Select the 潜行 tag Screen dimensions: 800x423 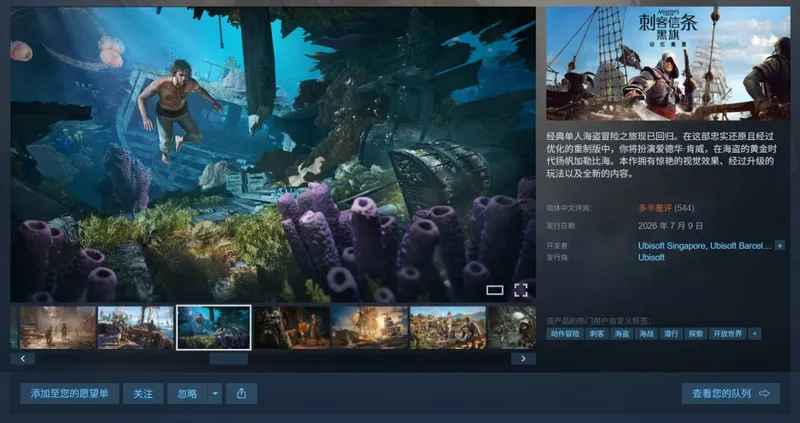click(x=671, y=334)
